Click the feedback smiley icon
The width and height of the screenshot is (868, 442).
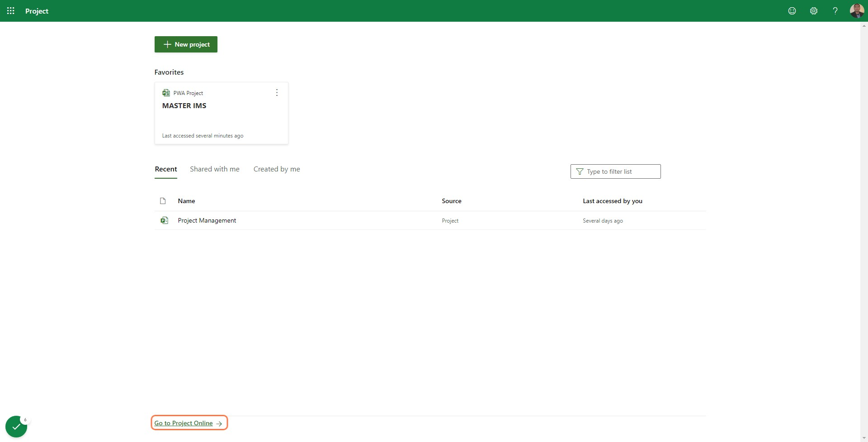pyautogui.click(x=792, y=11)
